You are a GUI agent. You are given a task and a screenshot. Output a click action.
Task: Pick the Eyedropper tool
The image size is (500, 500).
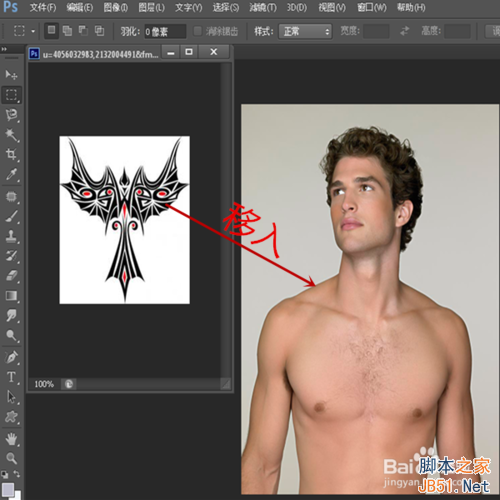[11, 174]
